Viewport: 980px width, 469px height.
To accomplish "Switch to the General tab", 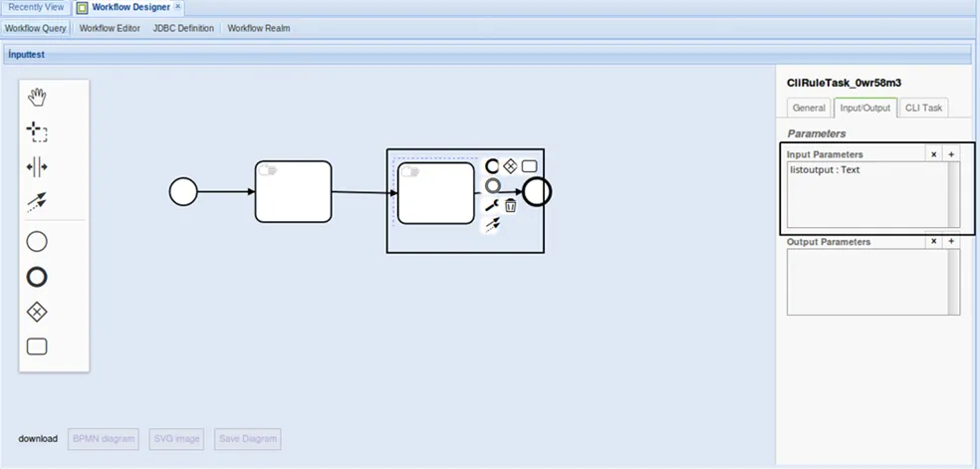I will pyautogui.click(x=809, y=108).
